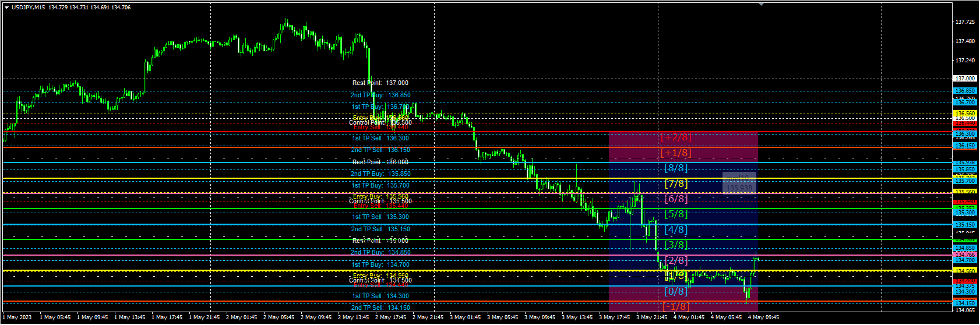Select the '1st TP Buy: 135.700' label

point(380,186)
